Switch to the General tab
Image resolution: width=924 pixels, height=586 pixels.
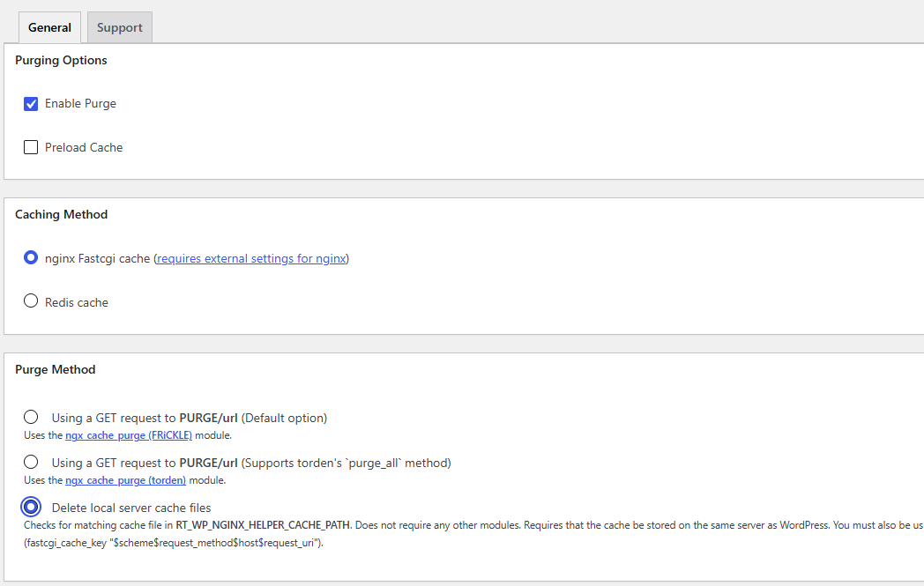point(49,27)
